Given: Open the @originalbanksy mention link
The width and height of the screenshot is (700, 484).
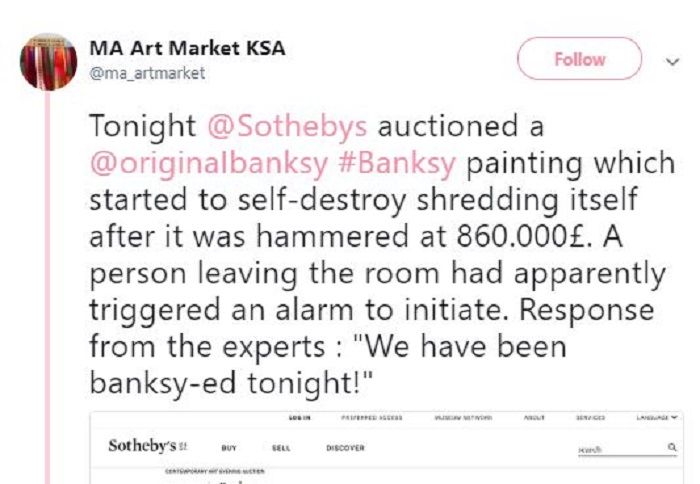Looking at the screenshot, I should point(209,163).
